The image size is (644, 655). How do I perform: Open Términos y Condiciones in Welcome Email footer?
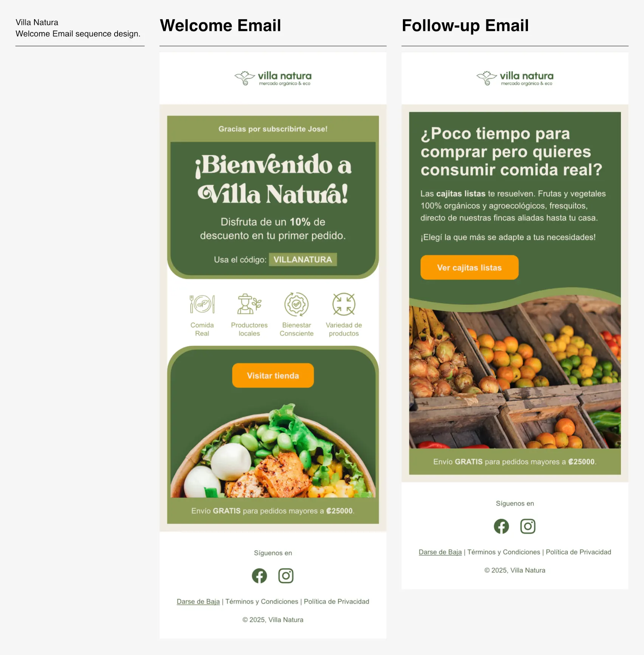pos(262,601)
